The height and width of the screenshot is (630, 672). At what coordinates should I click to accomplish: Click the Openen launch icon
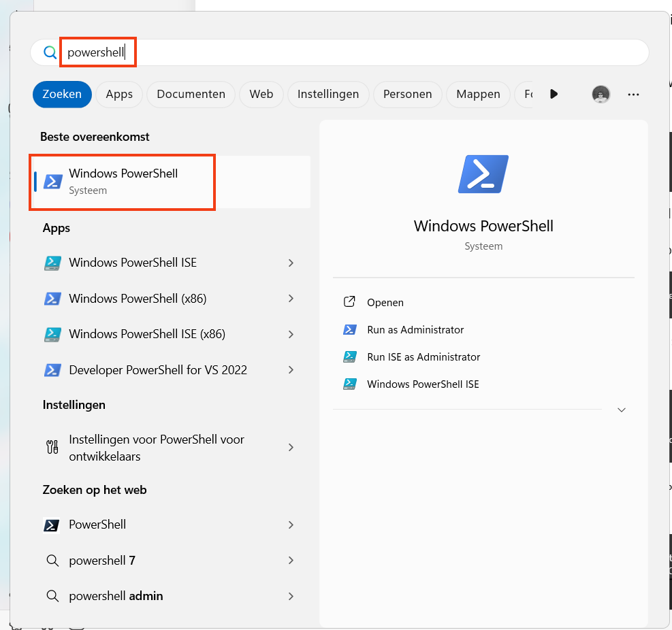[349, 302]
